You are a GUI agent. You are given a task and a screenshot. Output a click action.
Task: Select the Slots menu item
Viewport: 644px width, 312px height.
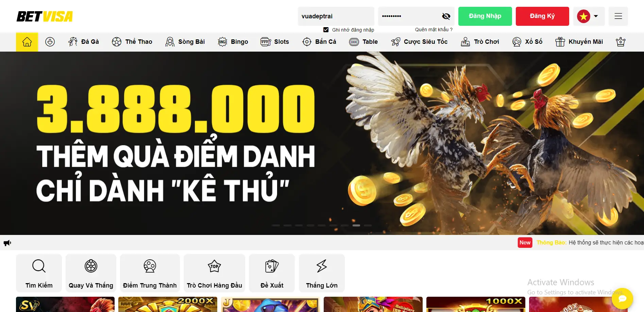(275, 42)
